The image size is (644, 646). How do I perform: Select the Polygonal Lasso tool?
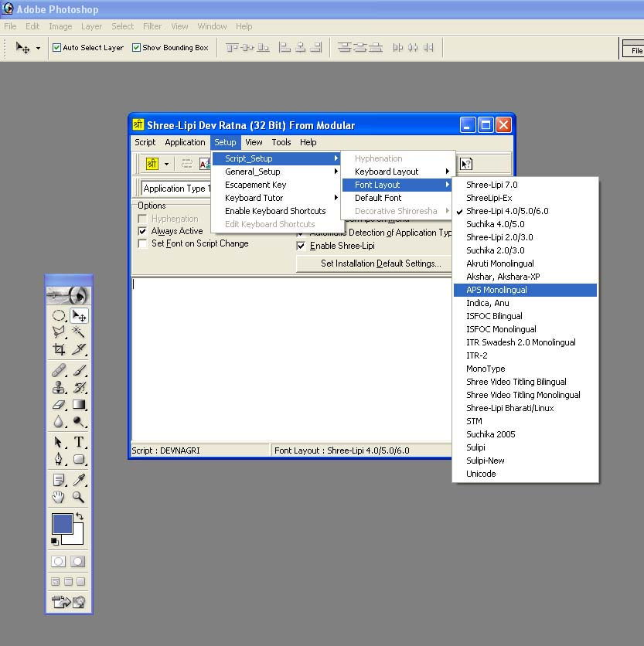coord(59,331)
